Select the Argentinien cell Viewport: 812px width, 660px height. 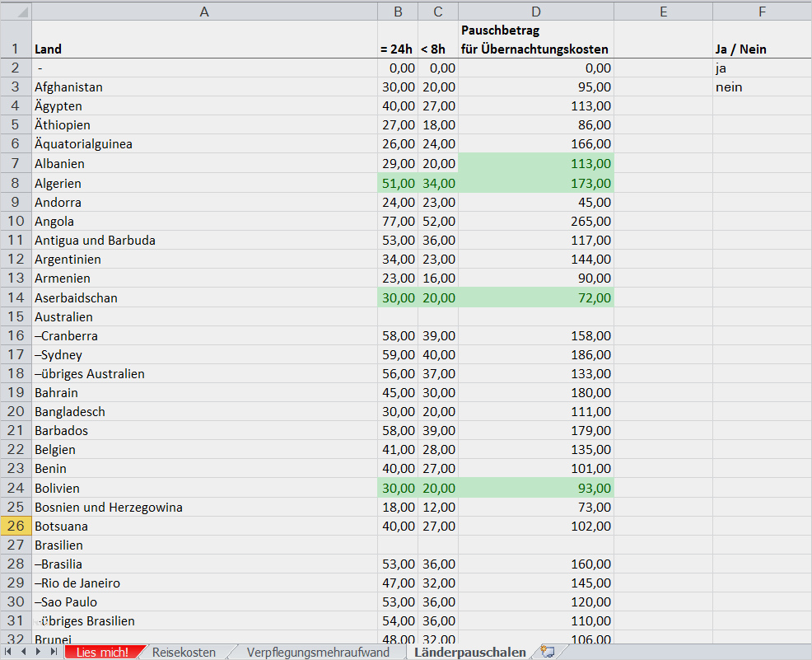coord(204,259)
